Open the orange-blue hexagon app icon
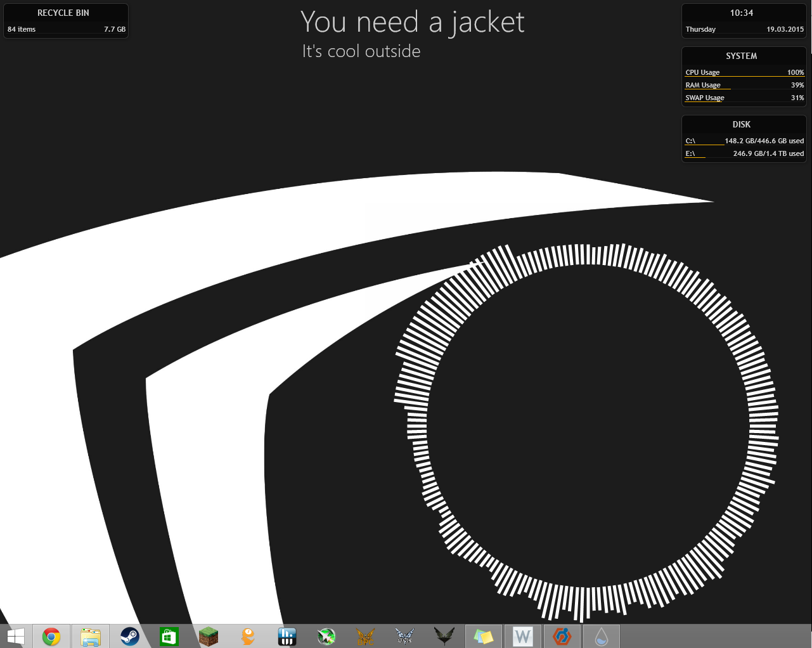Image resolution: width=812 pixels, height=648 pixels. coord(562,637)
